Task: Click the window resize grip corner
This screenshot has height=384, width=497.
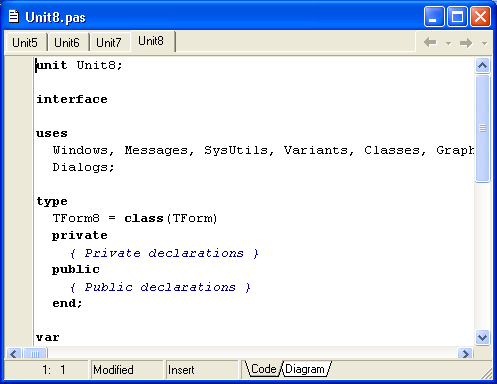Action: [487, 374]
